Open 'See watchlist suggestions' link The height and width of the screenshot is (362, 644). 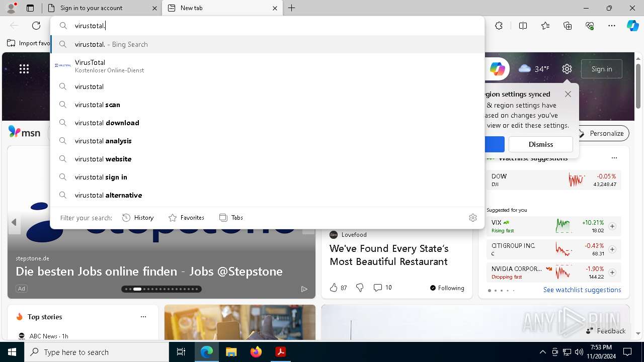(x=582, y=290)
